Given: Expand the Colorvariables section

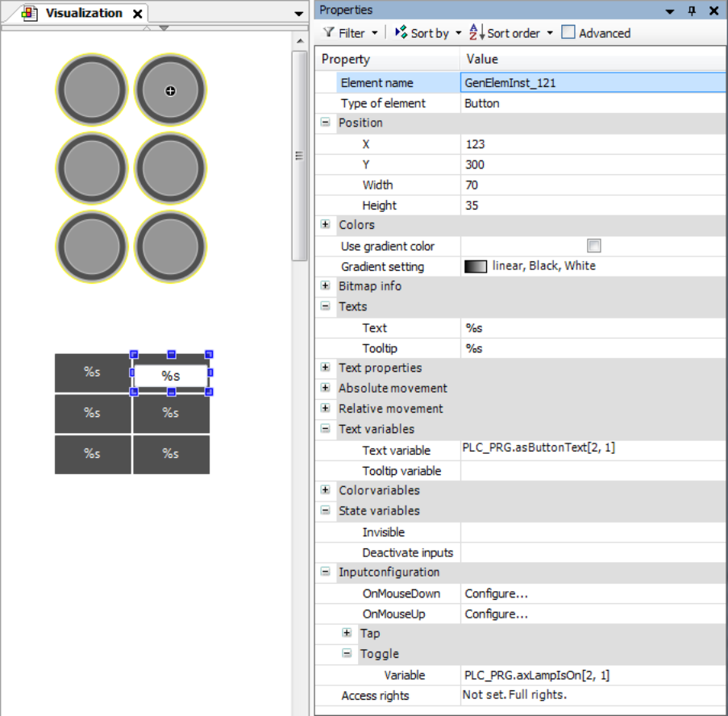Looking at the screenshot, I should tap(325, 490).
